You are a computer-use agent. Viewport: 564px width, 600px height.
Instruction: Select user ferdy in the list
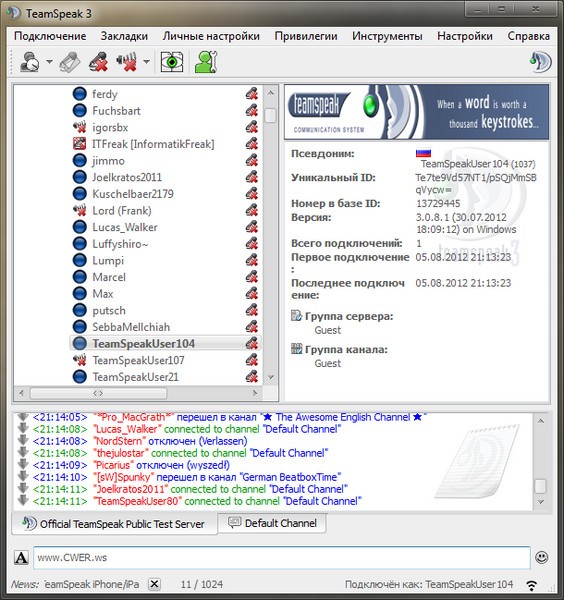105,94
